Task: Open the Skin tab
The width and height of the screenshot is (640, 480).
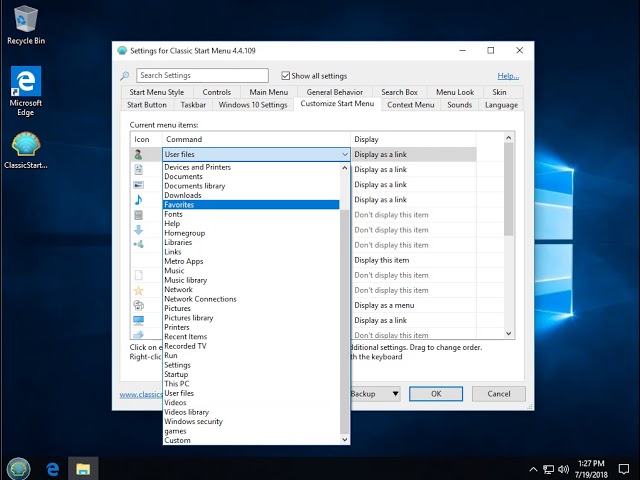Action: [499, 92]
